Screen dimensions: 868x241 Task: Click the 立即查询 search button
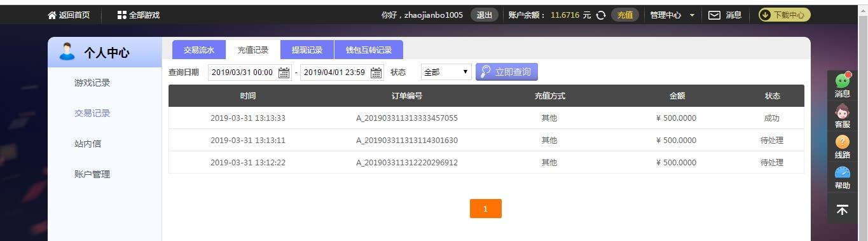point(507,72)
